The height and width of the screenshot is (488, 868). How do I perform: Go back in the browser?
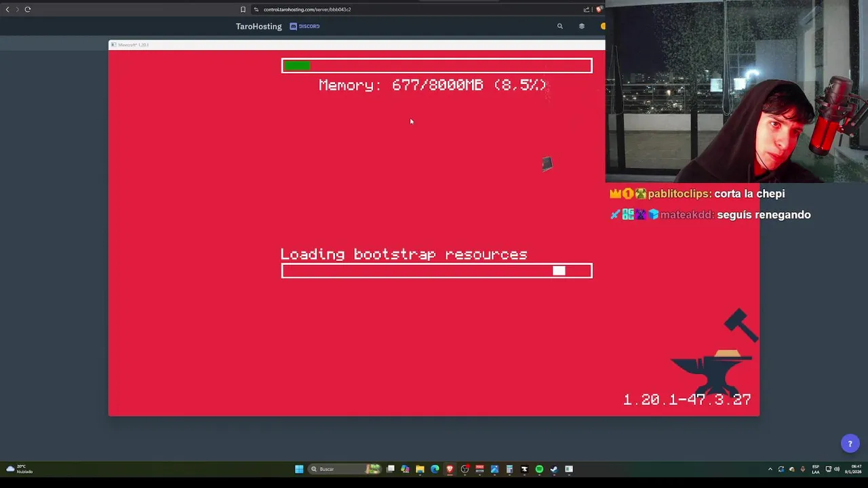click(7, 9)
